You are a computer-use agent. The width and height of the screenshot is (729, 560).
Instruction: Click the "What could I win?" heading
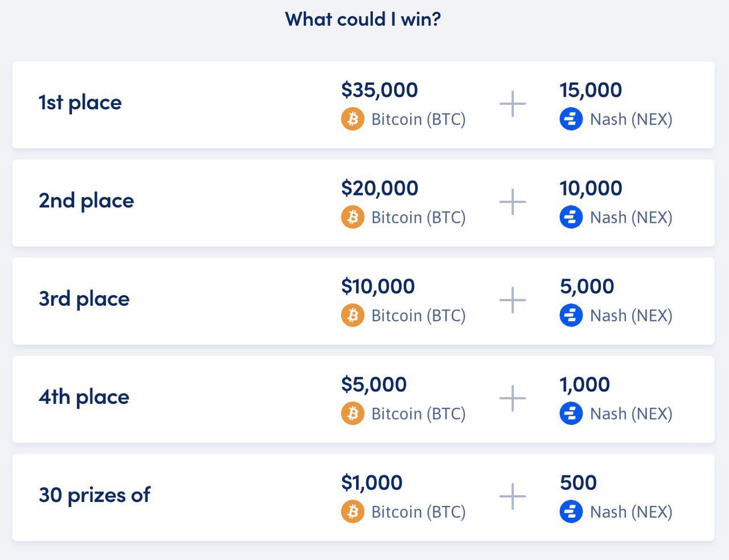click(x=363, y=19)
